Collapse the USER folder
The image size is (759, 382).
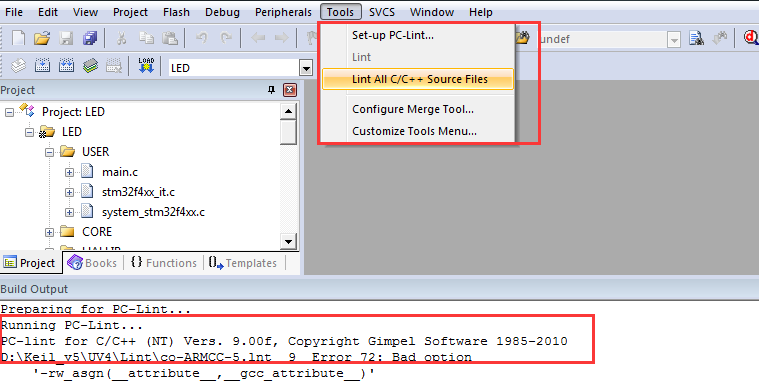(x=49, y=152)
